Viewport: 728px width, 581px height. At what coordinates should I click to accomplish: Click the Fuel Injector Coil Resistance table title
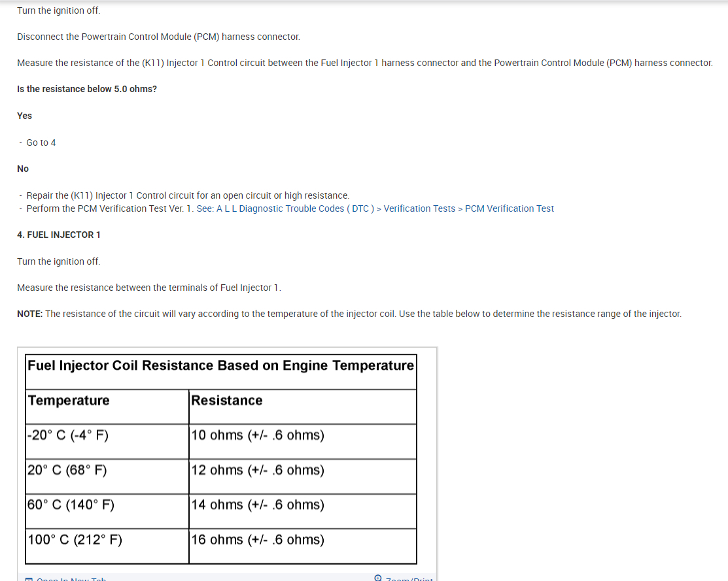(x=220, y=365)
